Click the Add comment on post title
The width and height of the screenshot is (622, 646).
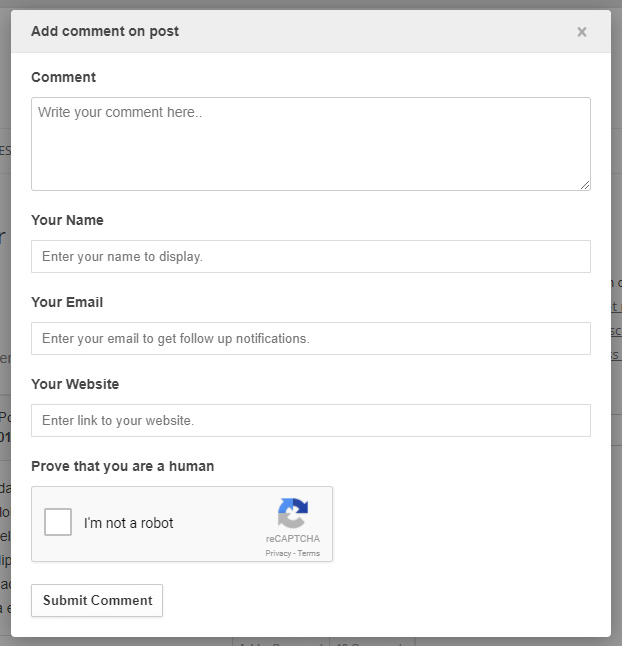pos(105,31)
